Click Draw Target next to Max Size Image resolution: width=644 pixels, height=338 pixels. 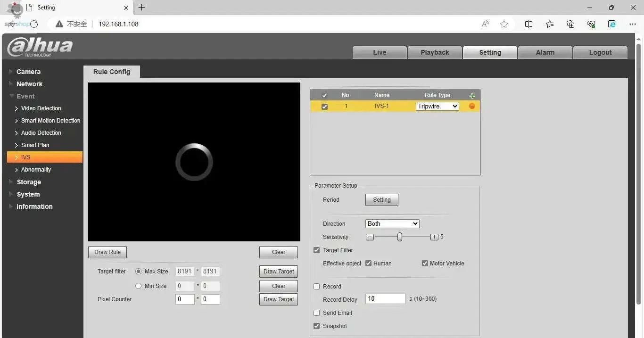coord(279,272)
